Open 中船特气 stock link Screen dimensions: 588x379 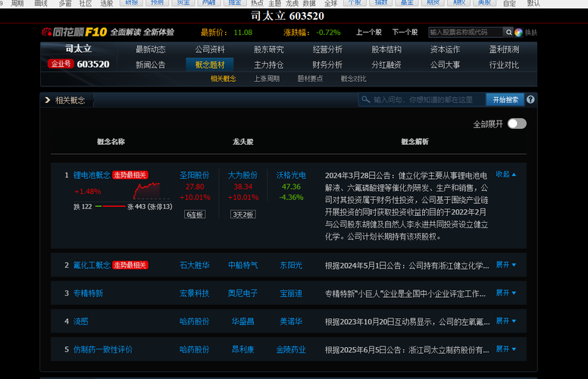click(x=243, y=265)
